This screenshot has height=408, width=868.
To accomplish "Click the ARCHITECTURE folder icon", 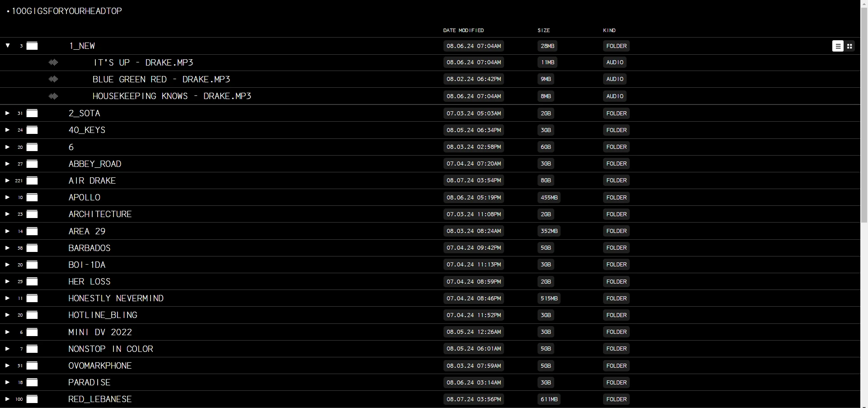I will (x=32, y=214).
